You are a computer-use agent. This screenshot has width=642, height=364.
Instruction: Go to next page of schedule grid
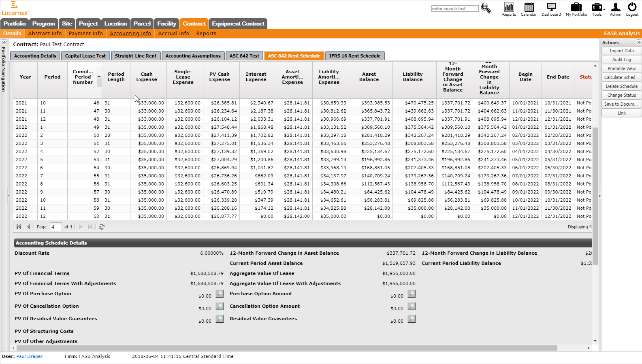pyautogui.click(x=81, y=227)
